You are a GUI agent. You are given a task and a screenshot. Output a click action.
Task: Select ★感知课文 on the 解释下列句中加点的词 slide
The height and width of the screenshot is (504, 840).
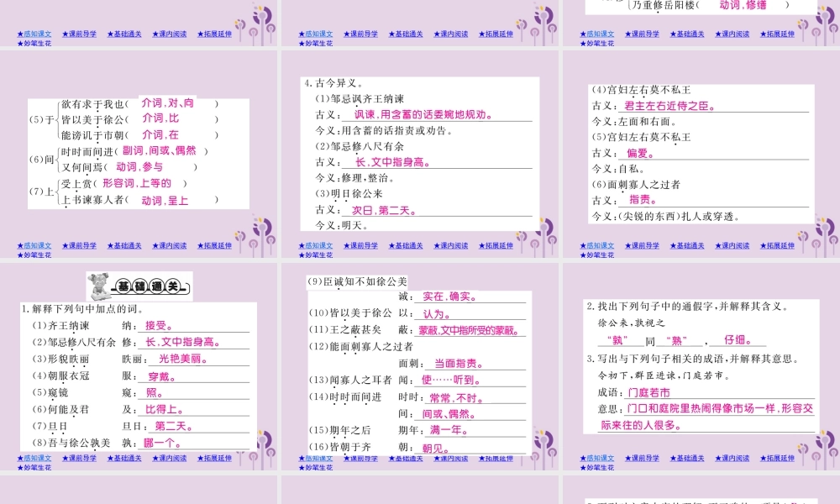click(x=34, y=459)
